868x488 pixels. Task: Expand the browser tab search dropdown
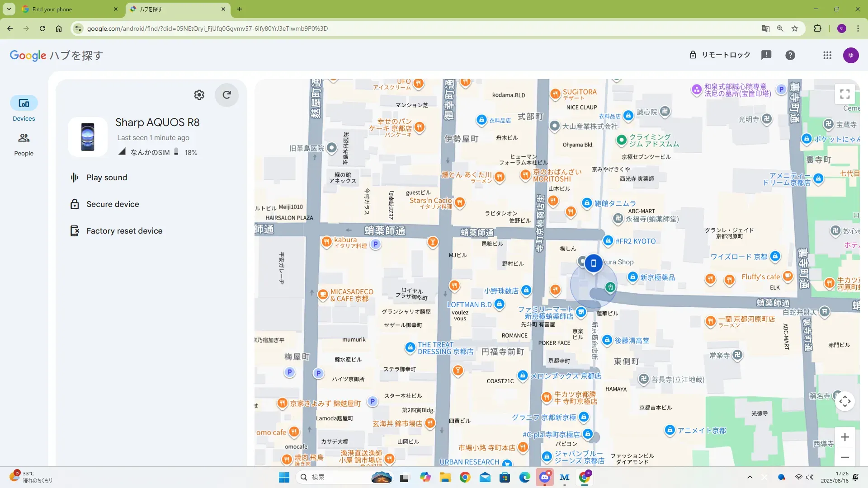[9, 9]
